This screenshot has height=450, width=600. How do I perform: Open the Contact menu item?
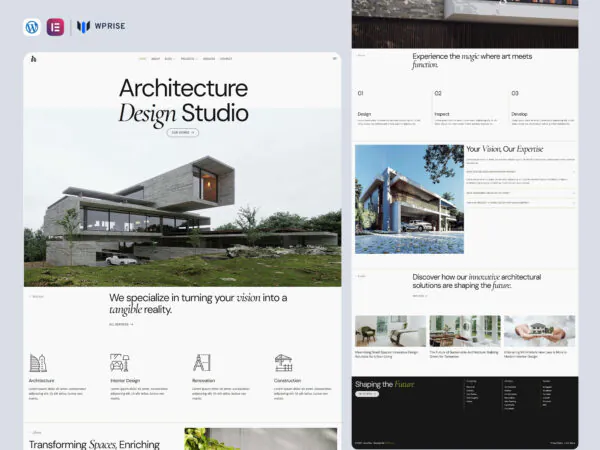(x=226, y=60)
